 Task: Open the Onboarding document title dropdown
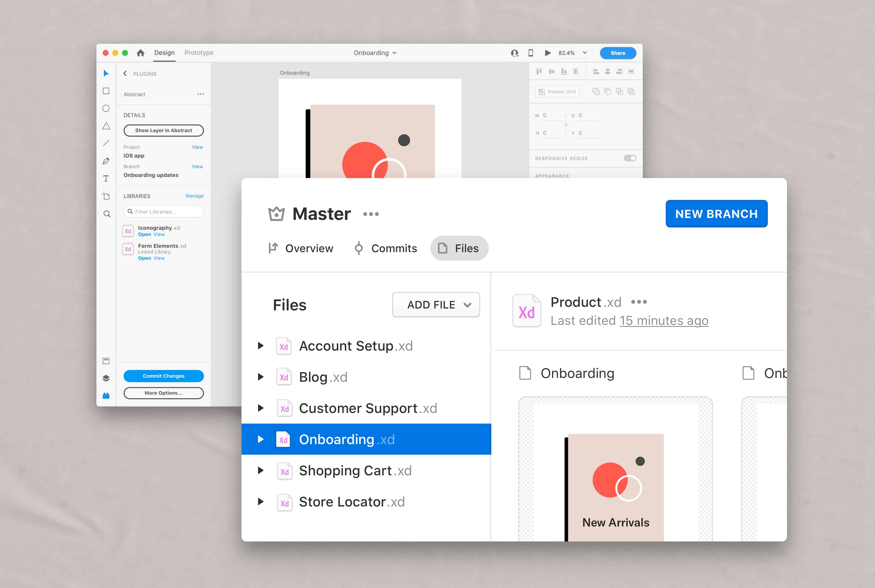coord(375,53)
